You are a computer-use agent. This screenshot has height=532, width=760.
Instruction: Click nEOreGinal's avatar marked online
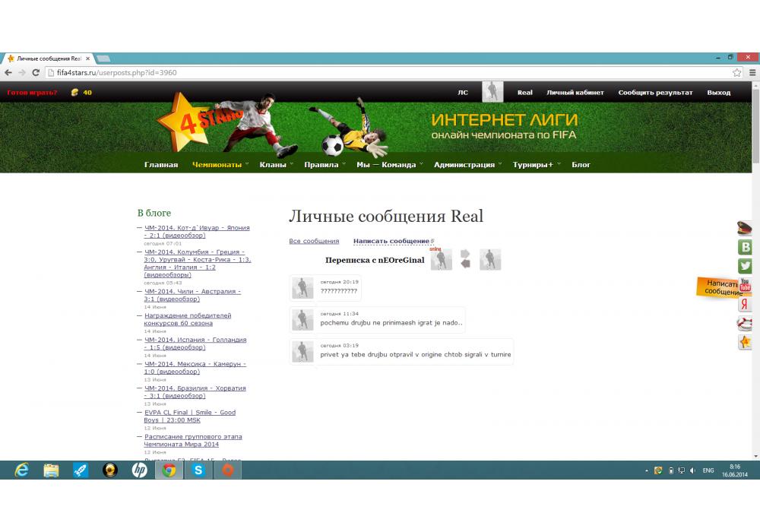(441, 260)
